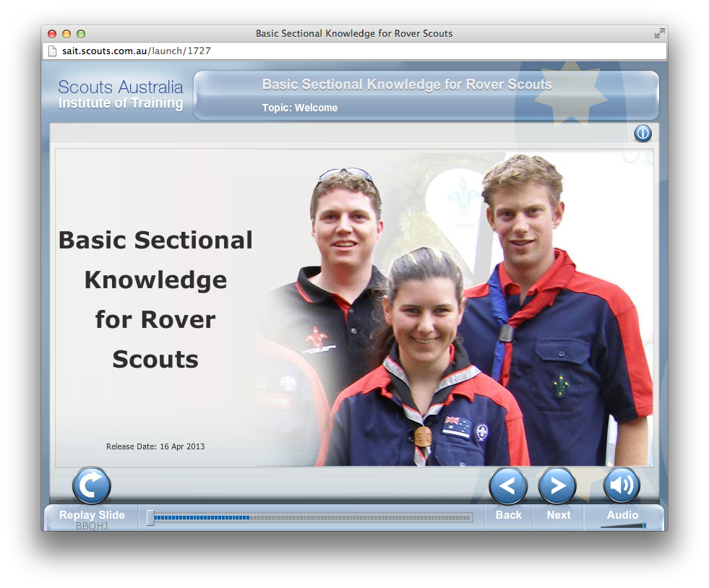Adjust the audio volume level bar

tap(623, 526)
